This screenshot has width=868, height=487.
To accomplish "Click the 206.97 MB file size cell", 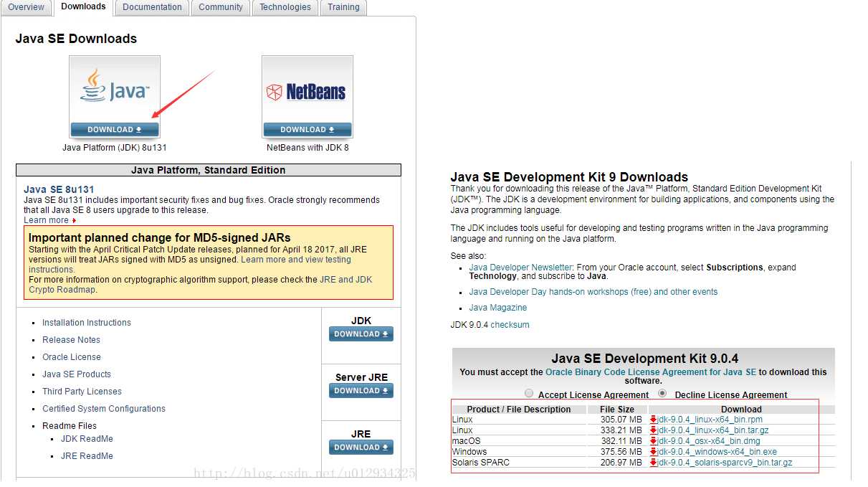I will click(x=621, y=463).
